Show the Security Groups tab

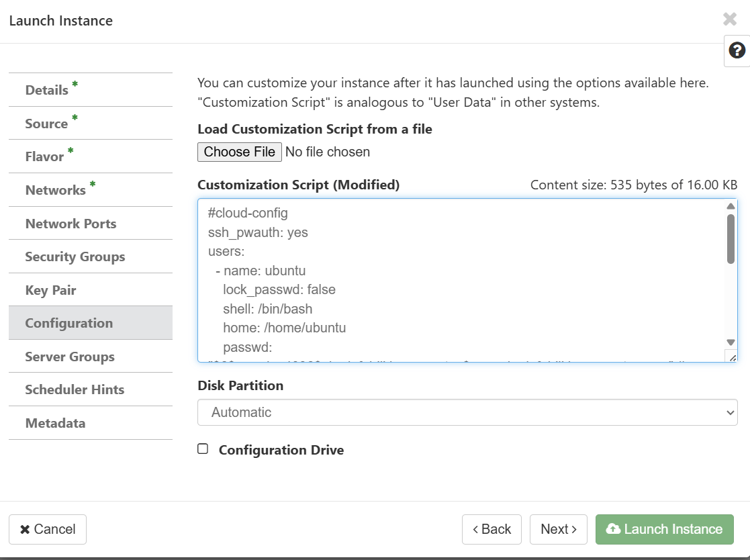75,256
